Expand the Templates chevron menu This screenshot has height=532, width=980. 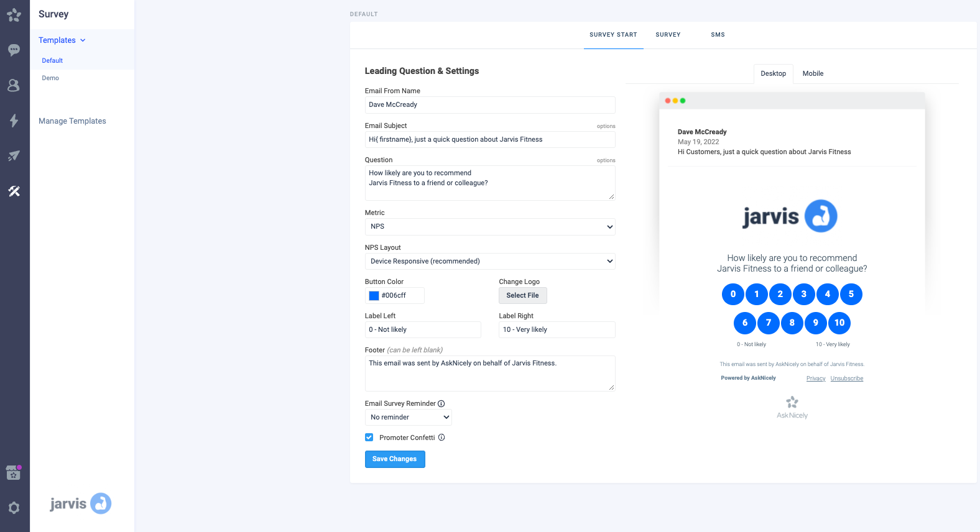[x=83, y=40]
